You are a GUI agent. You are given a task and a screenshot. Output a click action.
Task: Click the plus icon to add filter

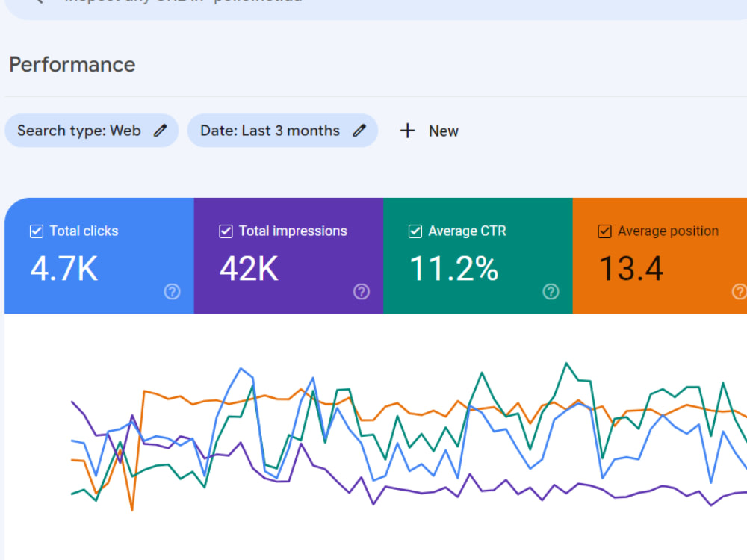coord(407,131)
